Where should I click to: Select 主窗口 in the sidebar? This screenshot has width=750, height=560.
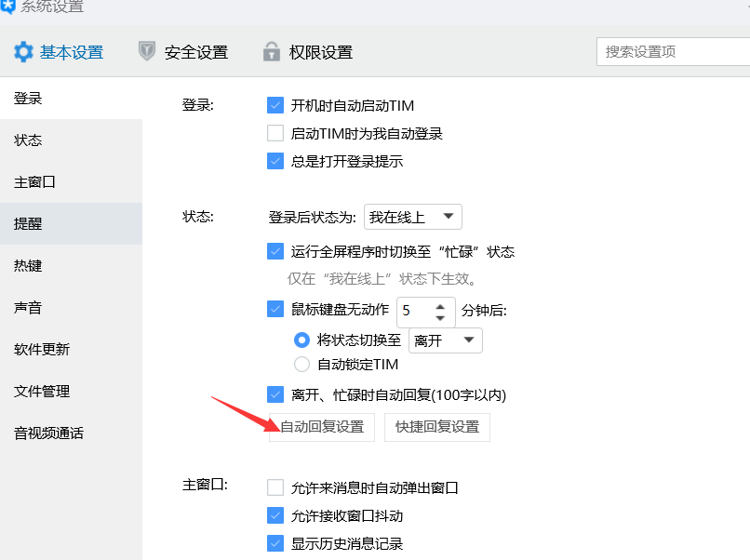(72, 181)
